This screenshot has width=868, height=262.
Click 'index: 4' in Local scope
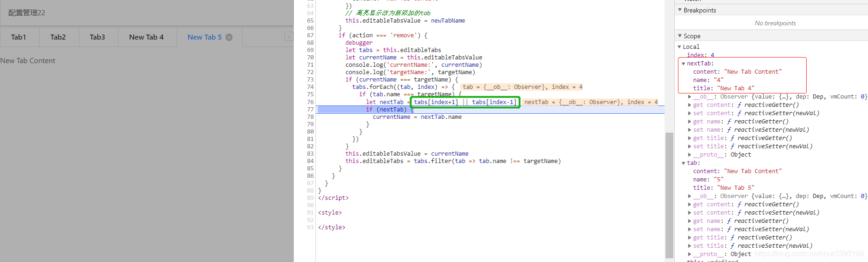click(701, 55)
